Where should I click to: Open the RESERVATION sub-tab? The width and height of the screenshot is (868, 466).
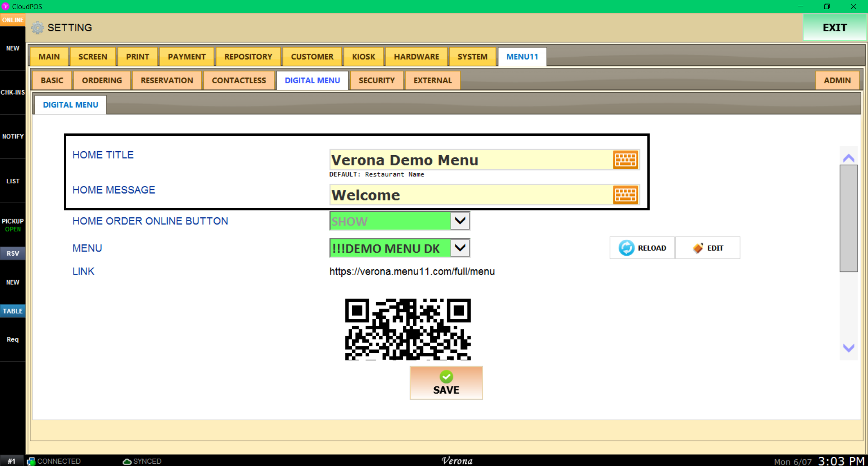point(167,81)
